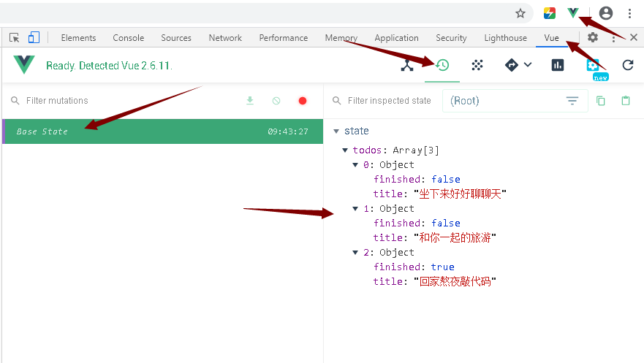Image resolution: width=644 pixels, height=363 pixels.
Task: Collapse the 1: Object node
Action: coord(355,209)
